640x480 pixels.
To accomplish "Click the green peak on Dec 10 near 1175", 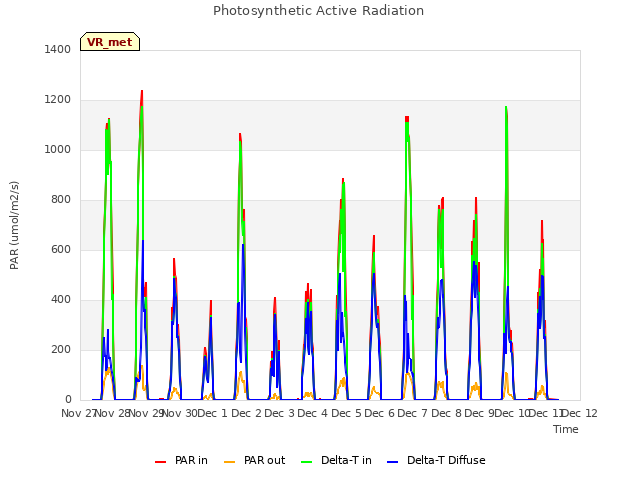I will tap(506, 108).
